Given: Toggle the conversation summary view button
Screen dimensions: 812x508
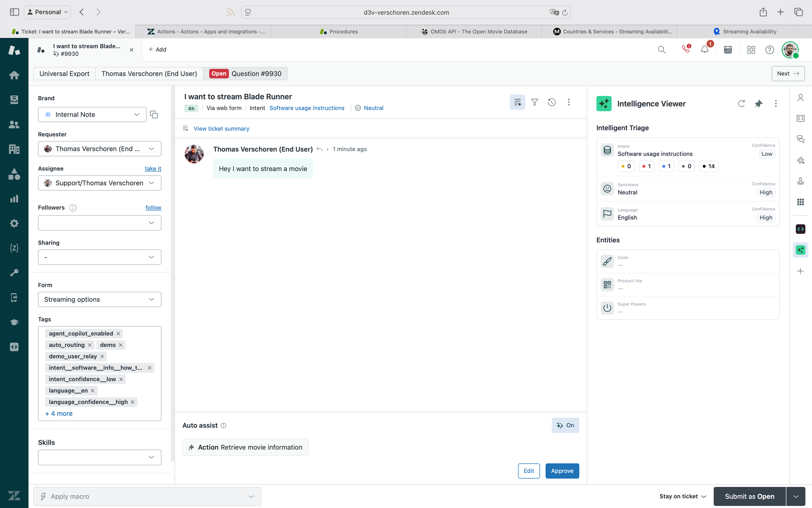Looking at the screenshot, I should [x=517, y=102].
